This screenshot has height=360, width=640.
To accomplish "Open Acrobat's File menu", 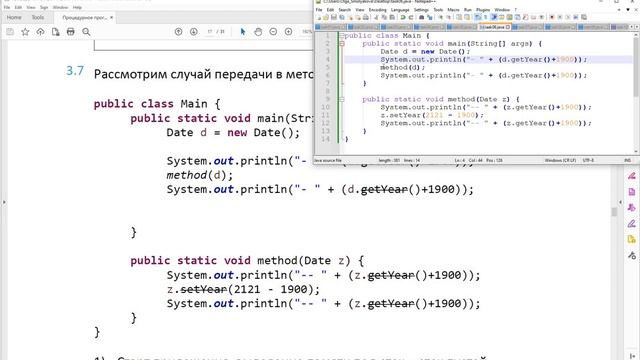I will pyautogui.click(x=7, y=7).
